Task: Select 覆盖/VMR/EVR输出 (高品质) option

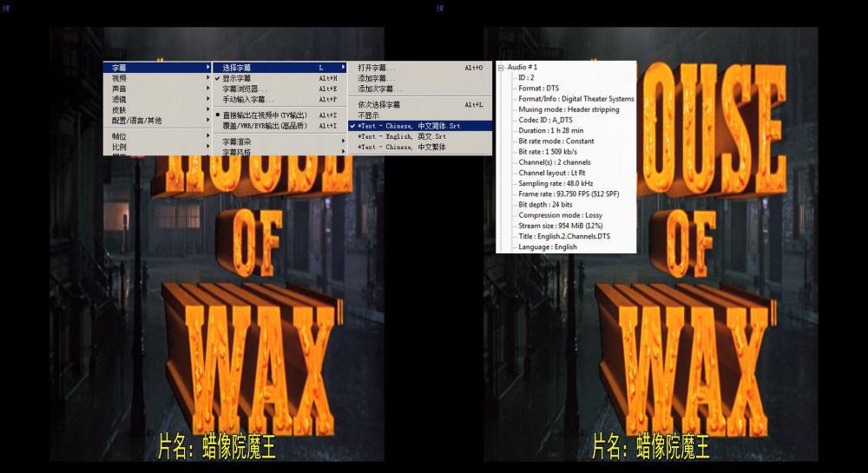Action: (x=280, y=126)
